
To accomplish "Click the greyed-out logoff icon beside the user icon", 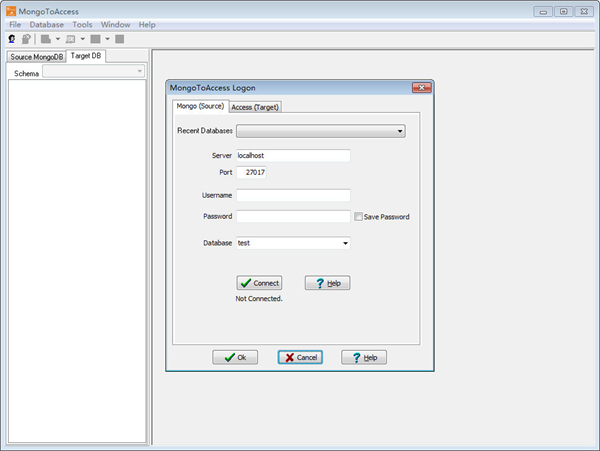I will click(26, 39).
